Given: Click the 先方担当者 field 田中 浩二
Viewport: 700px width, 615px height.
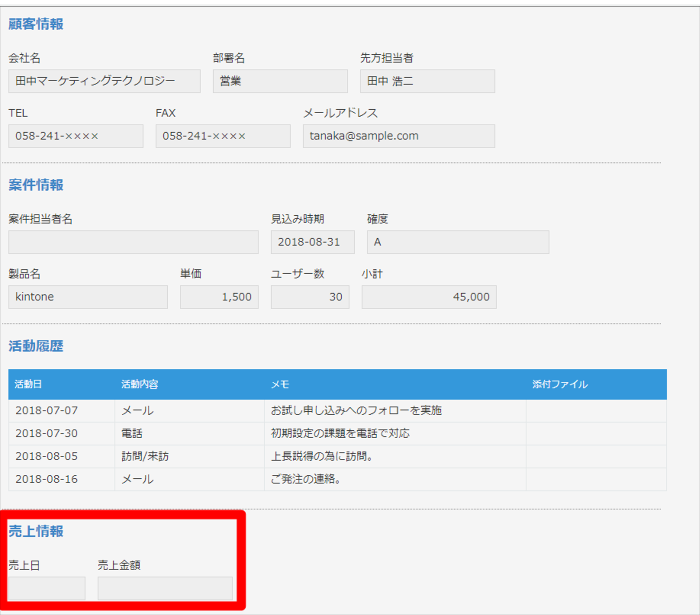Looking at the screenshot, I should click(427, 81).
